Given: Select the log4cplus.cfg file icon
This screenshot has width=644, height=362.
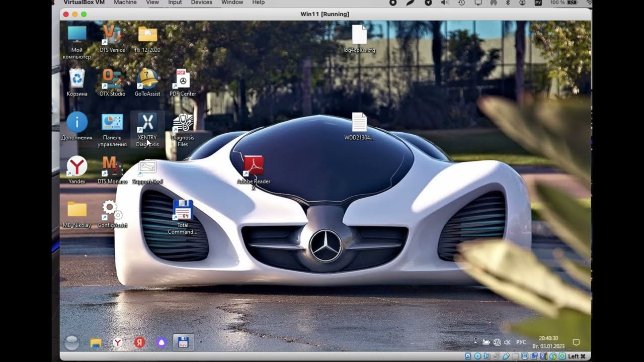Looking at the screenshot, I should 359,39.
